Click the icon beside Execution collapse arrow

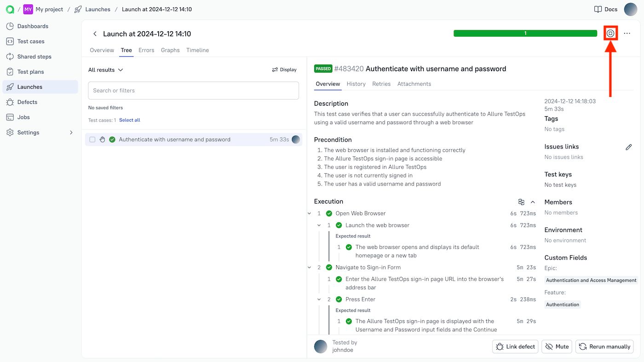(521, 202)
